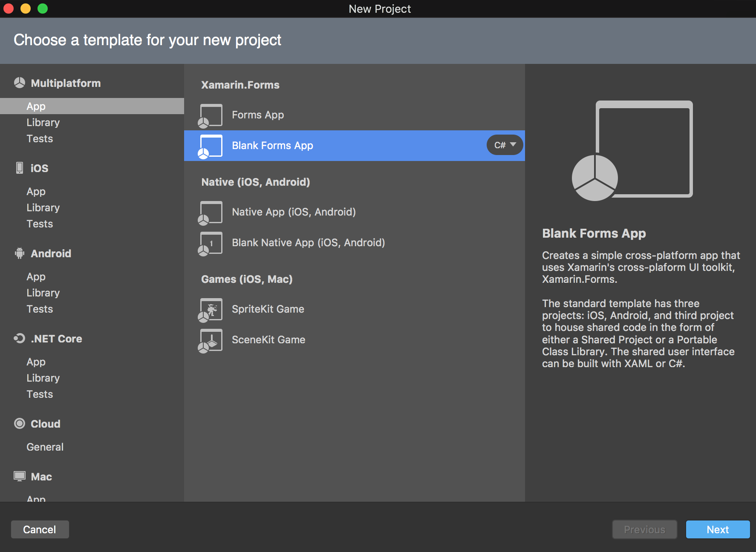Click the Blank Forms App preview image
This screenshot has width=756, height=552.
[631, 150]
